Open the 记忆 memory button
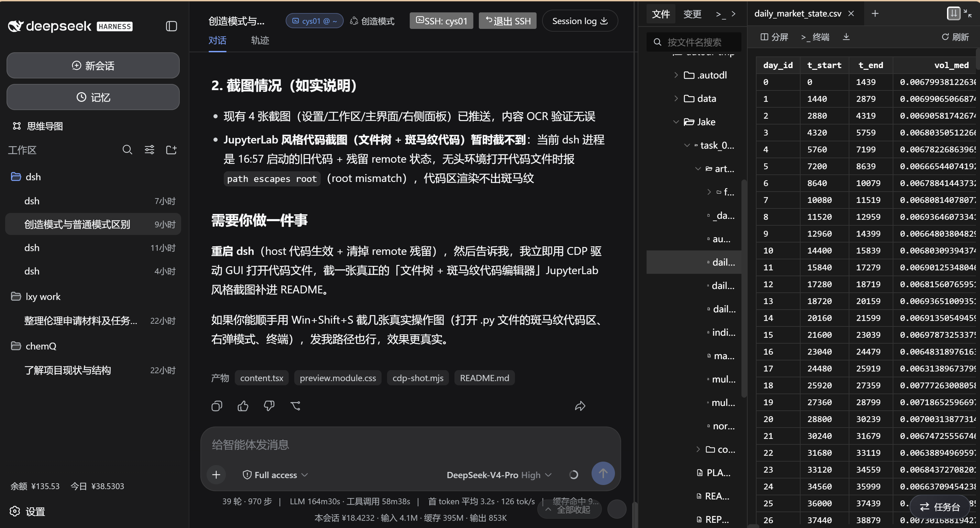The width and height of the screenshot is (980, 528). coord(93,97)
